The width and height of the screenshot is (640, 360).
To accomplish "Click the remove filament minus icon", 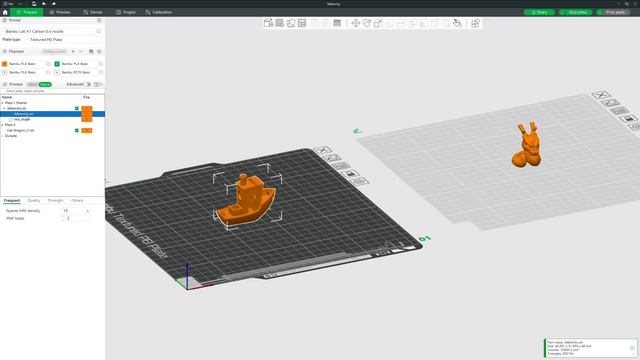I will (x=81, y=51).
